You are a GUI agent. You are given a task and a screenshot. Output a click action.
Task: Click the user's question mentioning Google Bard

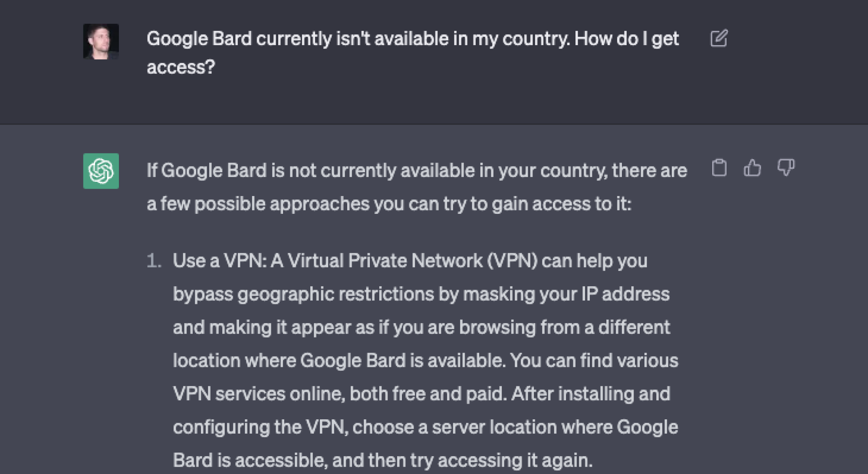(412, 39)
